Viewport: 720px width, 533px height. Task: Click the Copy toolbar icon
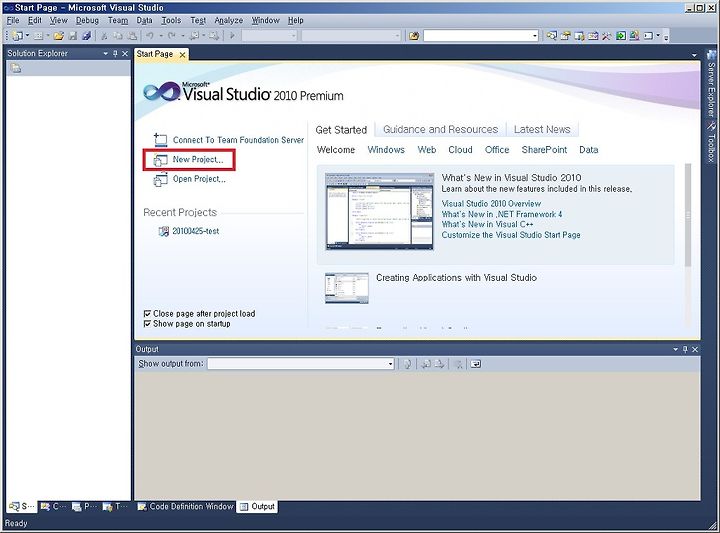coord(118,36)
